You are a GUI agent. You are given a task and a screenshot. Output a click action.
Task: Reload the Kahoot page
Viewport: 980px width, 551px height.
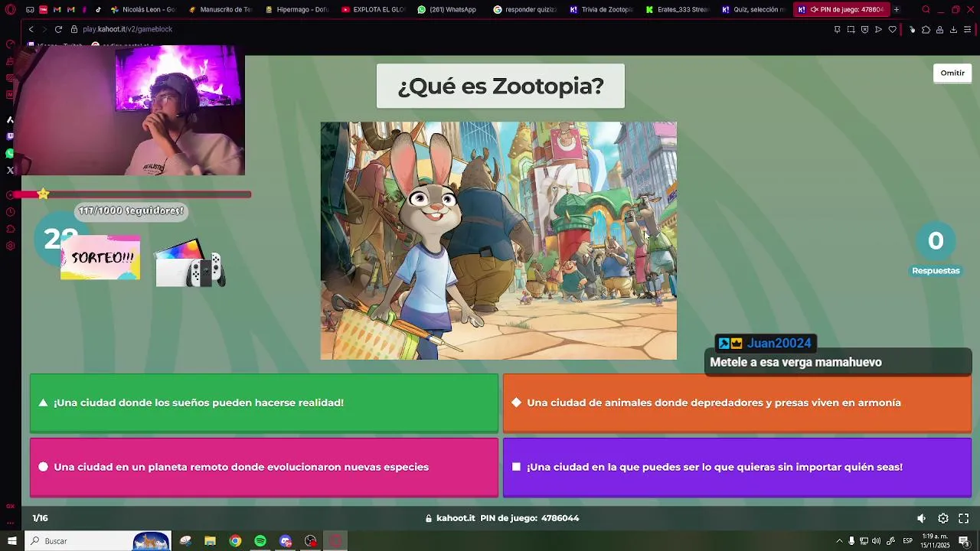pyautogui.click(x=58, y=29)
